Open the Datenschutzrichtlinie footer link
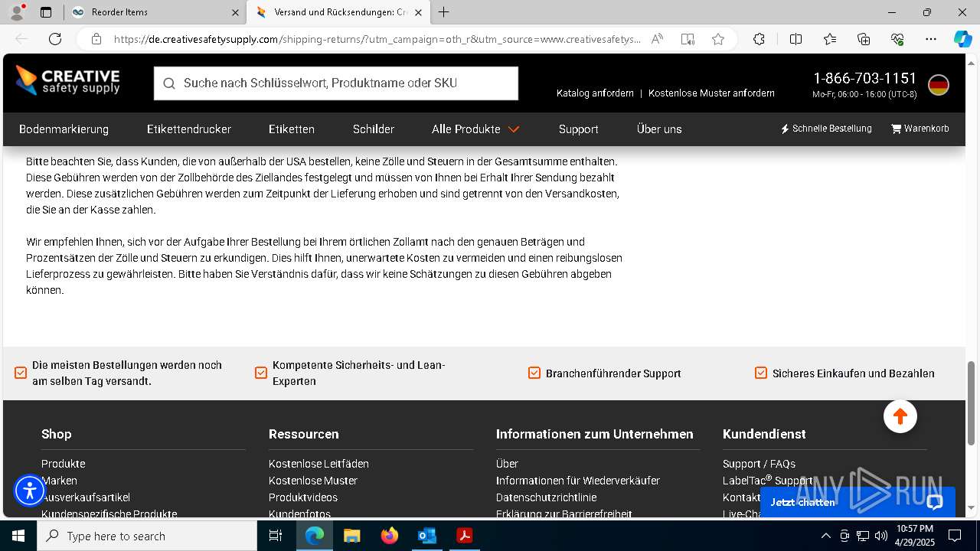Image resolution: width=980 pixels, height=551 pixels. click(x=546, y=497)
